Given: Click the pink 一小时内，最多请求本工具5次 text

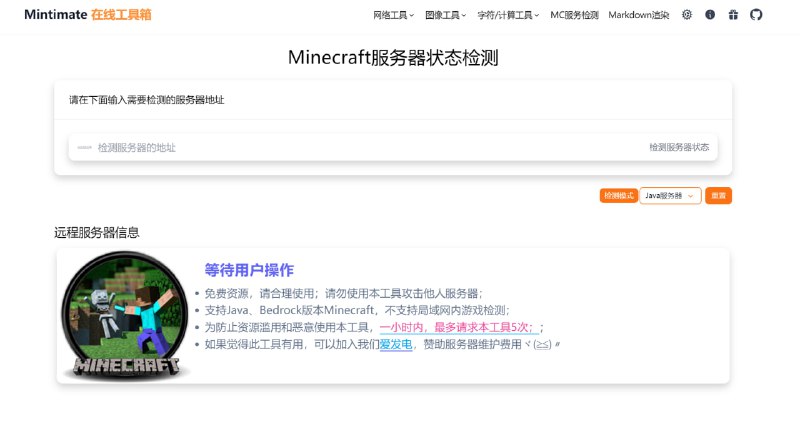Looking at the screenshot, I should tap(458, 327).
